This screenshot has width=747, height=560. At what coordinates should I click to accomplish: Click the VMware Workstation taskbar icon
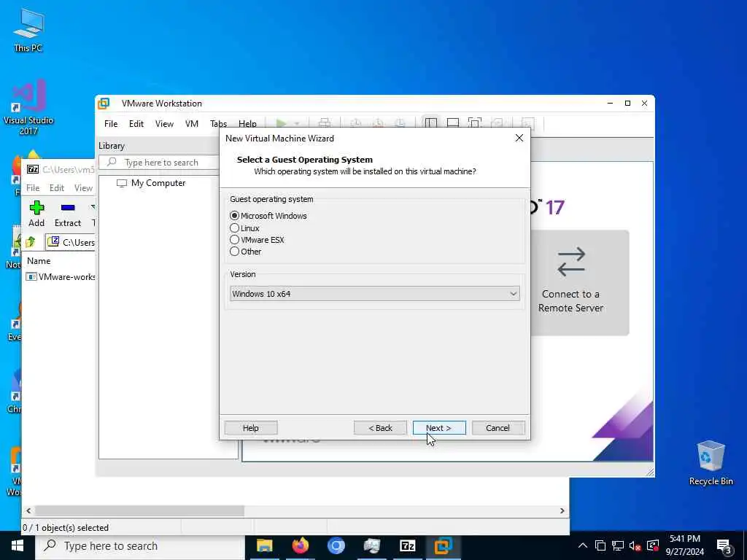(x=443, y=545)
